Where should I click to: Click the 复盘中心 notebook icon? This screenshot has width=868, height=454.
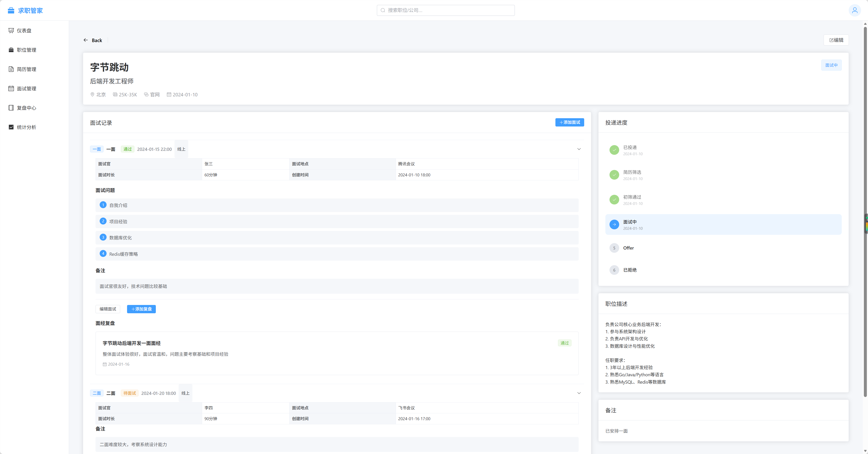coord(11,108)
